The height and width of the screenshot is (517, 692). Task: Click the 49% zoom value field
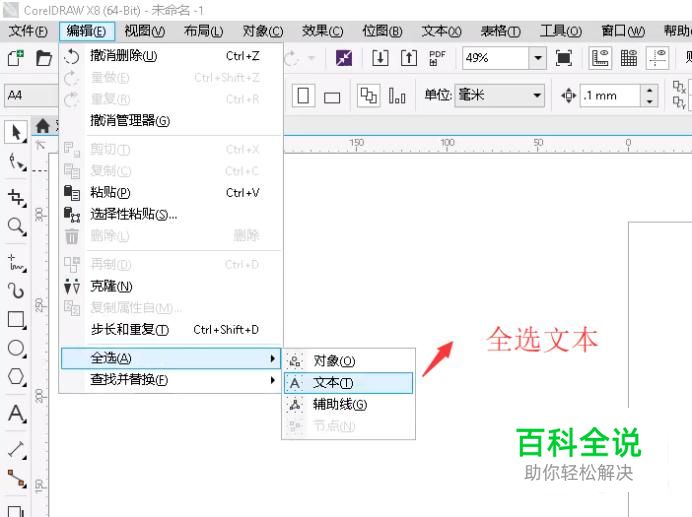tap(495, 58)
